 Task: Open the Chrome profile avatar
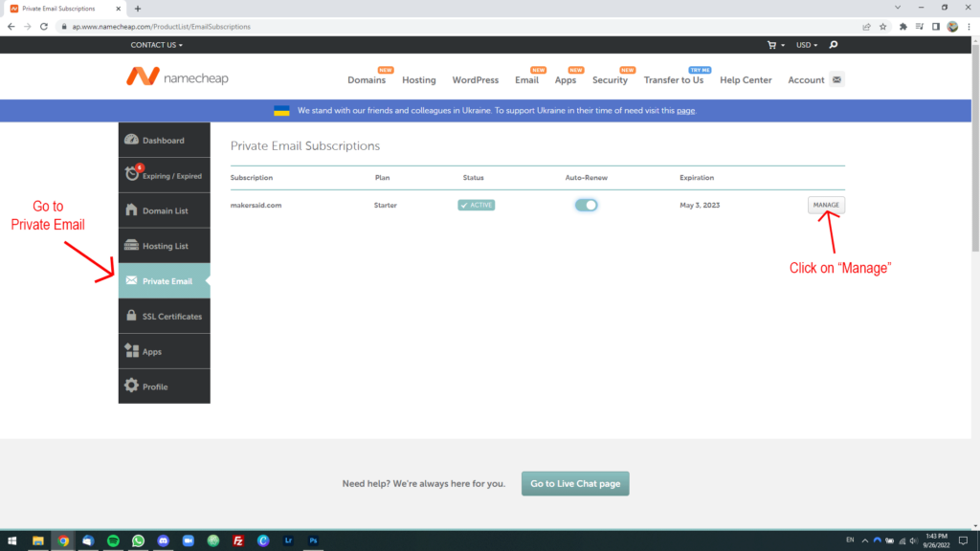(952, 27)
